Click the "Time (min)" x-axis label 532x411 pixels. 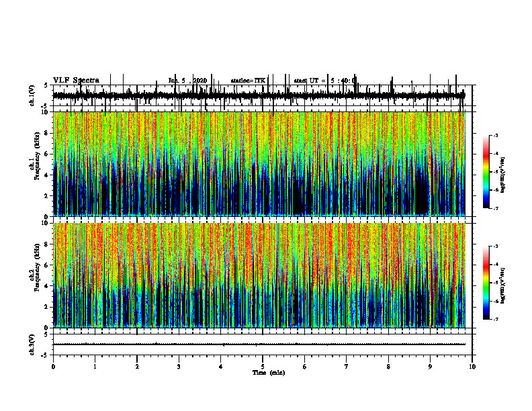269,373
